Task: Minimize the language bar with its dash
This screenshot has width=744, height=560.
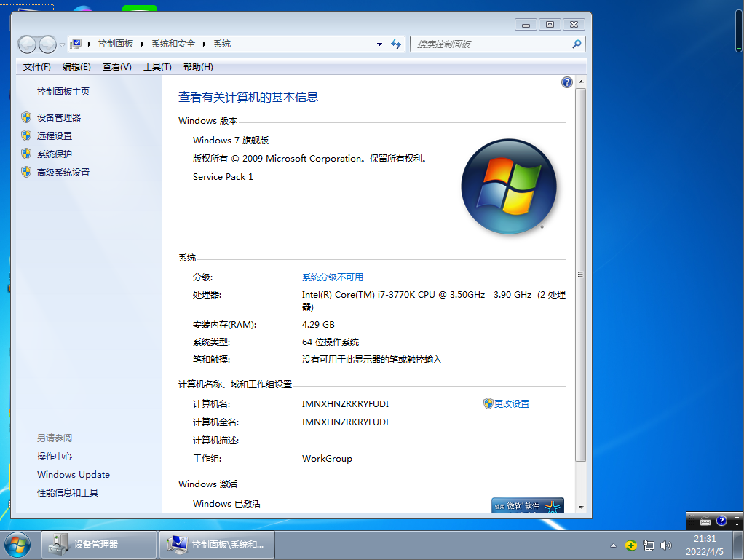Action: (x=737, y=517)
